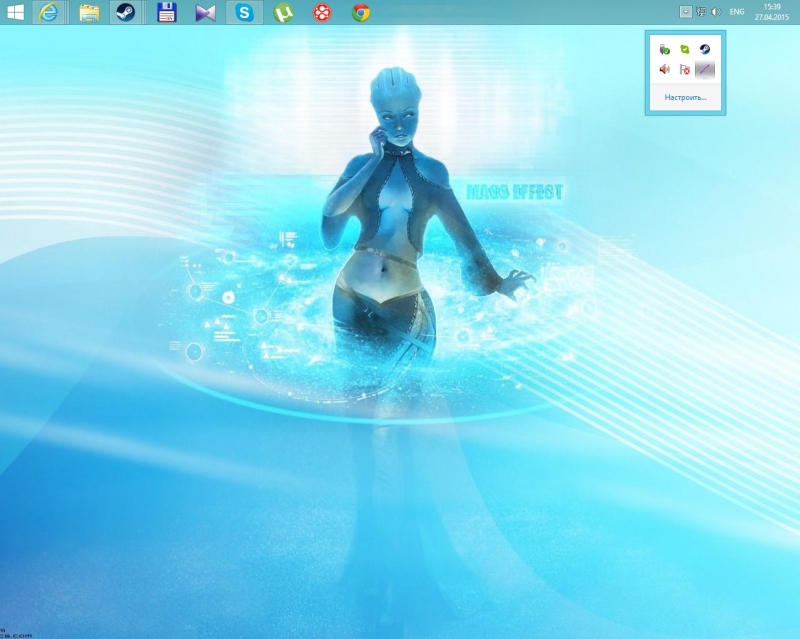800x639 pixels.
Task: Open the red circular app icon on the taskbar
Action: point(322,13)
